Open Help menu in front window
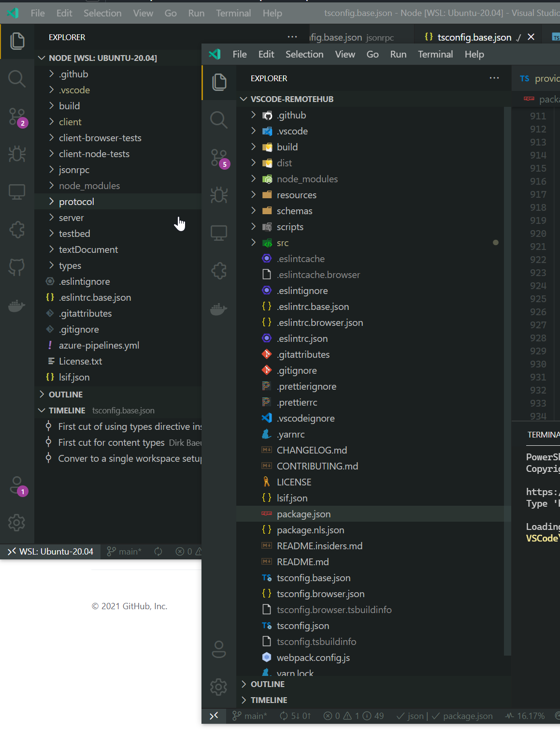The height and width of the screenshot is (732, 560). [x=474, y=55]
